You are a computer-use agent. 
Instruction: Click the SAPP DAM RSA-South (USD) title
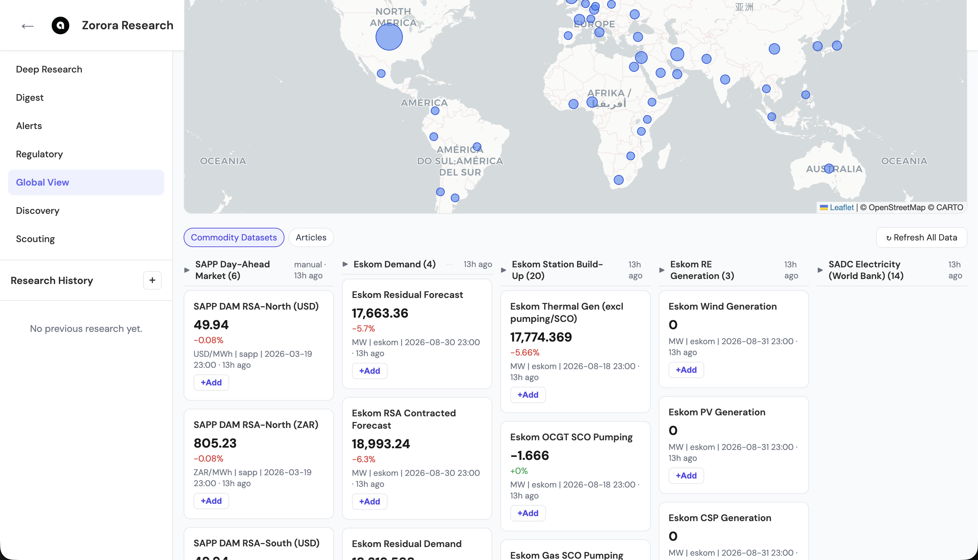click(256, 543)
